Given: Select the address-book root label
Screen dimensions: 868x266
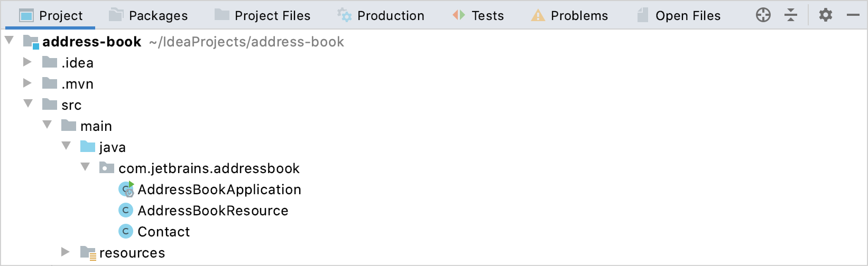Looking at the screenshot, I should click(91, 42).
